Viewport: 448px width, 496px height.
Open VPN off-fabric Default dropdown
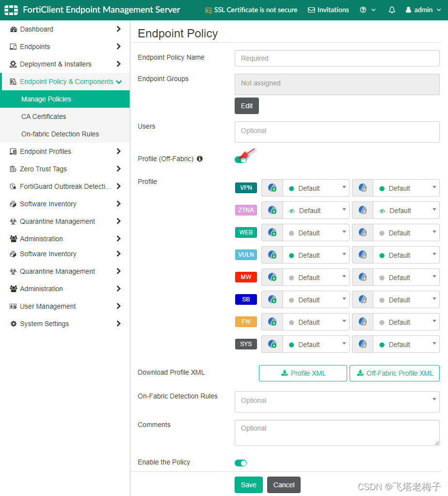click(x=406, y=188)
